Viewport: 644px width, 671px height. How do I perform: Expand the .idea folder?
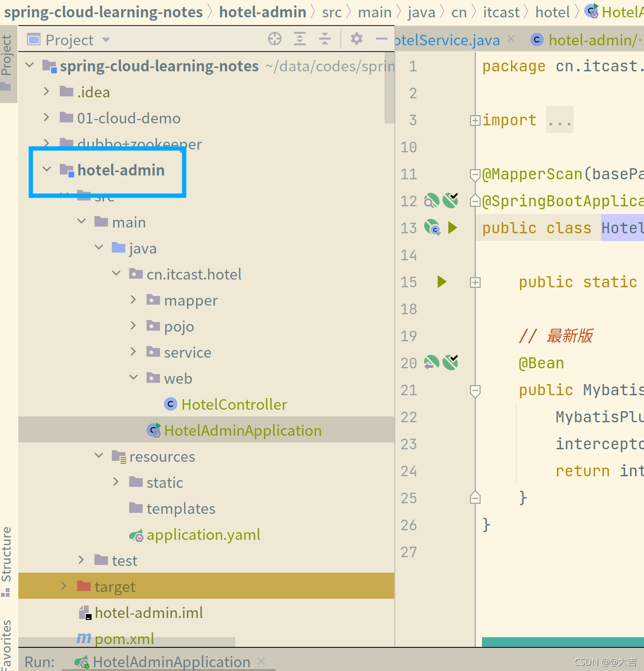point(46,91)
